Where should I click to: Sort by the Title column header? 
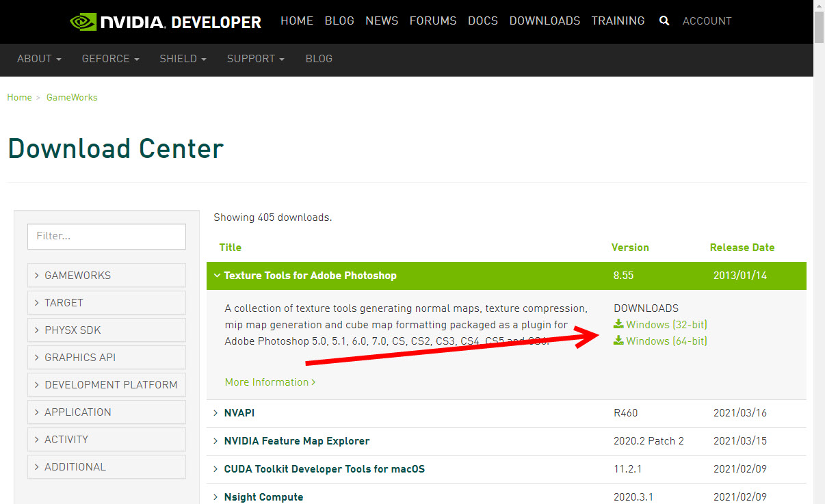click(x=230, y=248)
